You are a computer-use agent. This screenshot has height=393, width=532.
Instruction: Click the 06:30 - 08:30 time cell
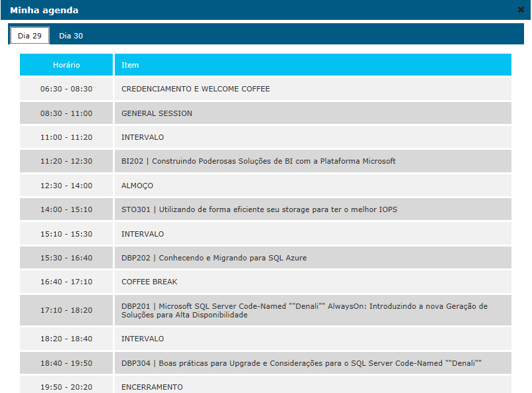[66, 89]
